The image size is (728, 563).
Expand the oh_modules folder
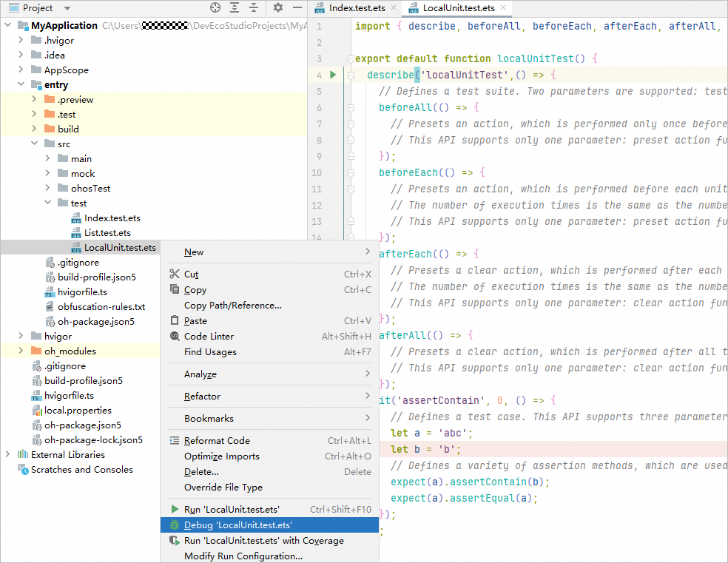pyautogui.click(x=21, y=351)
